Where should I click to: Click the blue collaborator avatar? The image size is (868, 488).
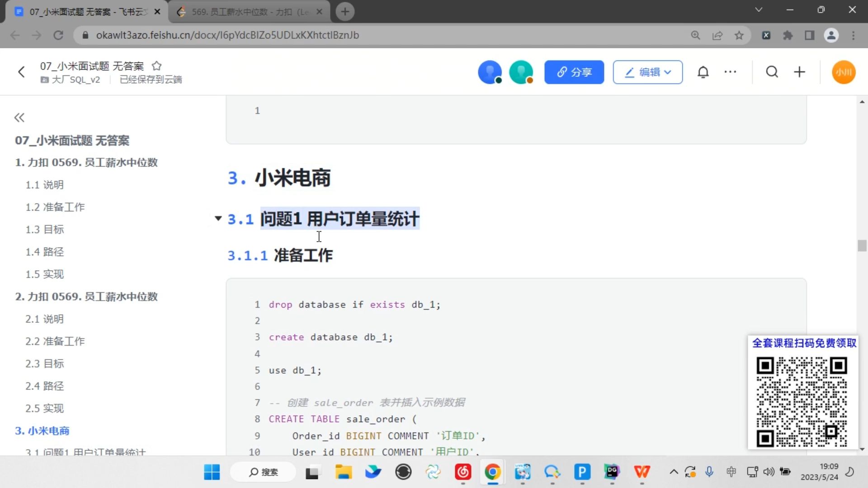[490, 72]
